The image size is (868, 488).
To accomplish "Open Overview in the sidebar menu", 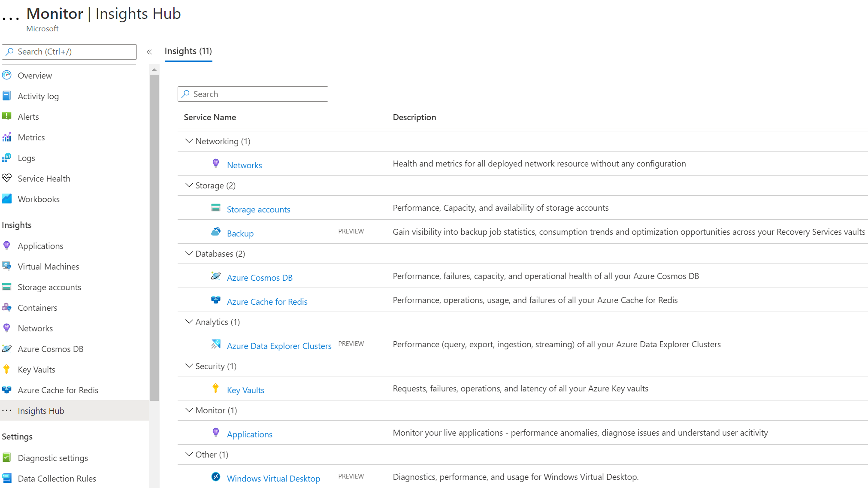I will [35, 76].
